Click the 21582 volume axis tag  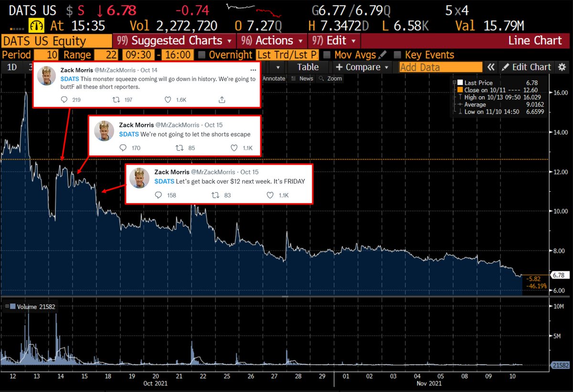[560, 365]
